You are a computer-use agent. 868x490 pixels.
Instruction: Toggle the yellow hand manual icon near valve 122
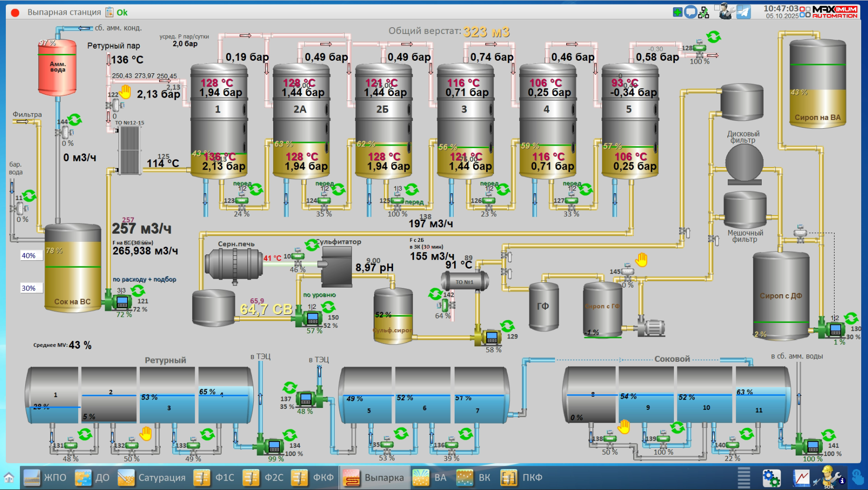click(126, 91)
